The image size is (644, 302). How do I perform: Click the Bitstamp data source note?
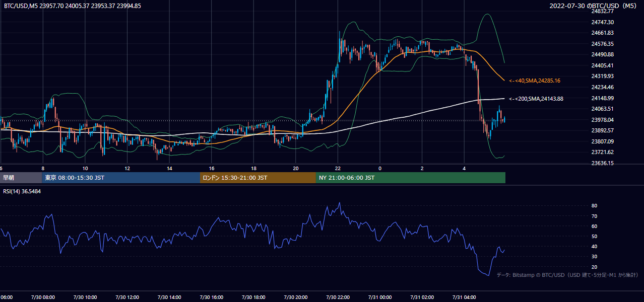coord(568,275)
